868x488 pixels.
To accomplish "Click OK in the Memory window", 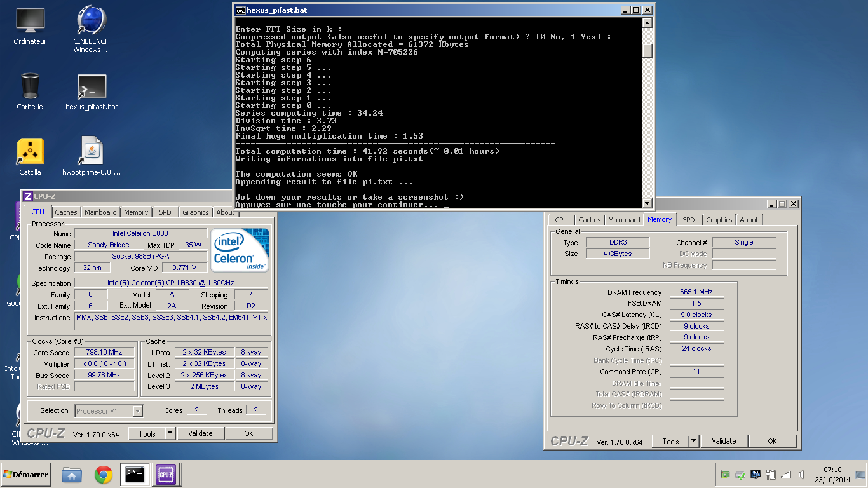I will click(772, 441).
